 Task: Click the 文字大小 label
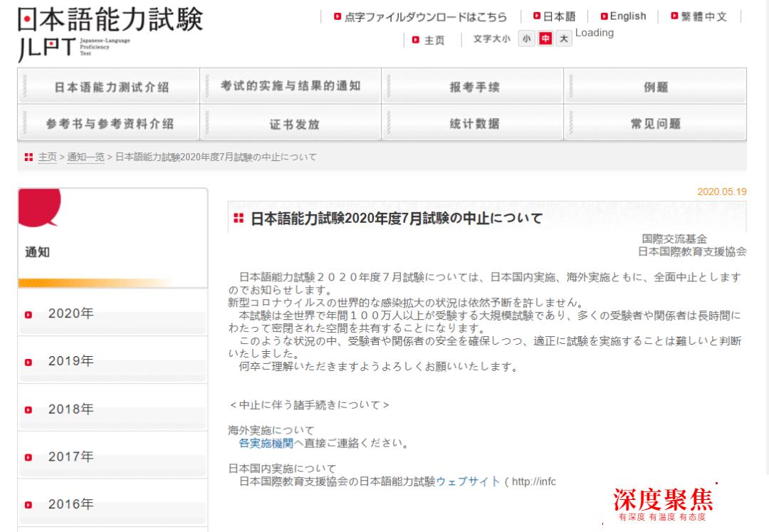(491, 38)
